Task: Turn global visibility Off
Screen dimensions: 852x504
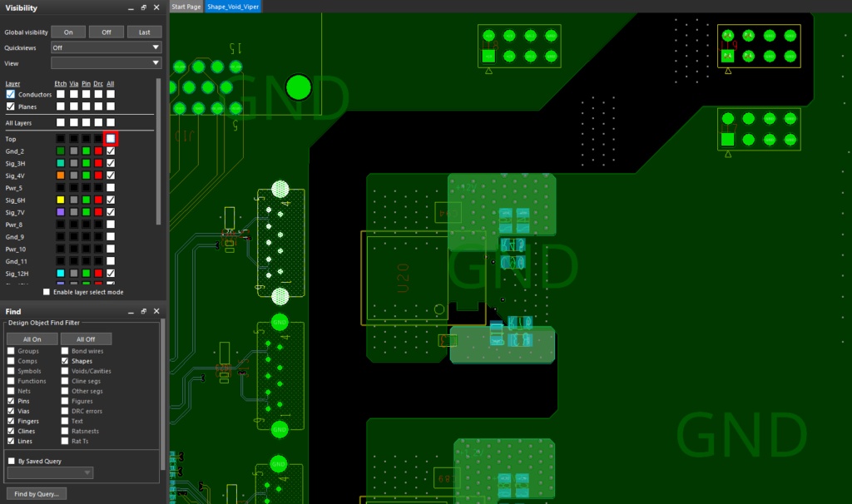Action: pyautogui.click(x=106, y=32)
